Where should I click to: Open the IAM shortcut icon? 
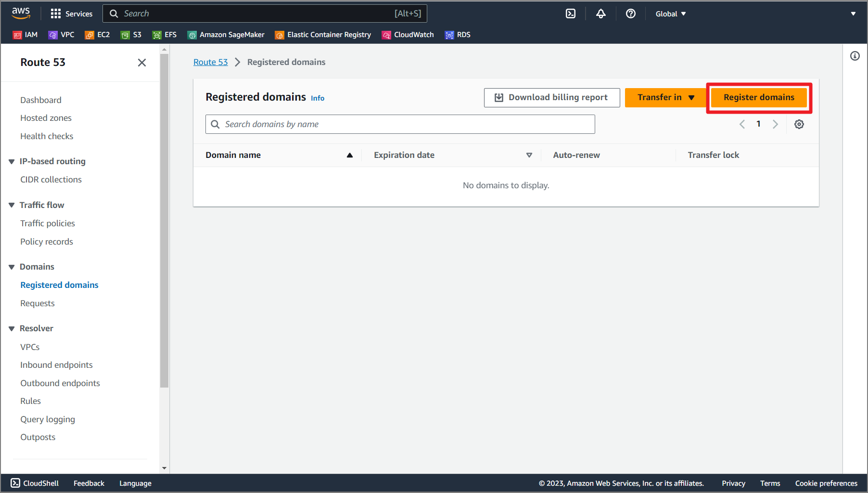pos(17,35)
